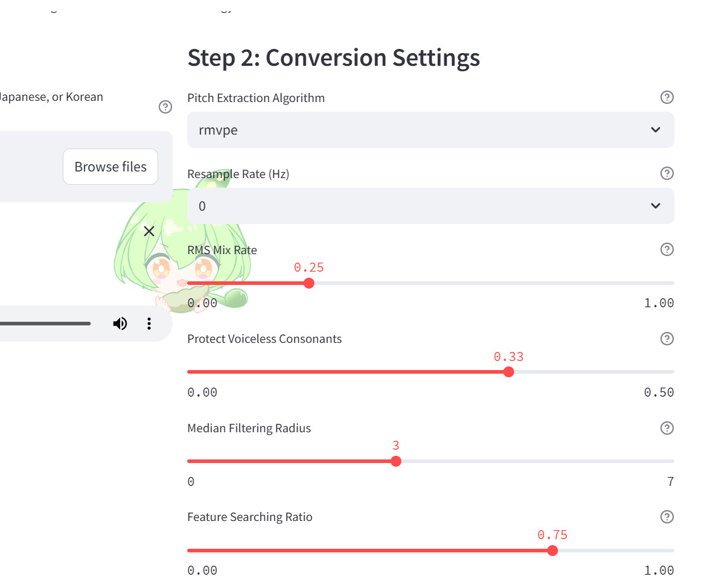The height and width of the screenshot is (588, 713).
Task: Open audio player three-dot options menu
Action: coord(149,324)
